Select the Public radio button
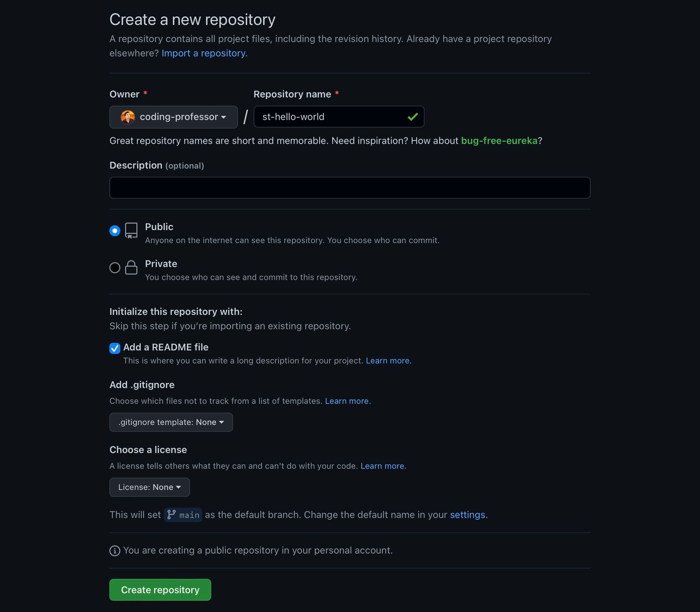This screenshot has height=612, width=700. coord(115,231)
